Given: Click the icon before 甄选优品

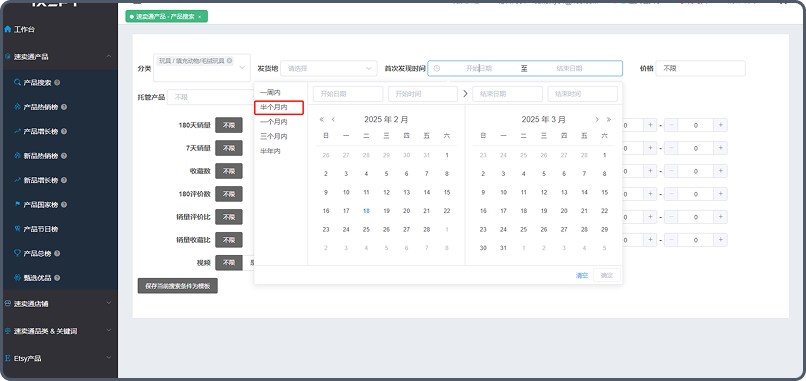Looking at the screenshot, I should tap(17, 278).
